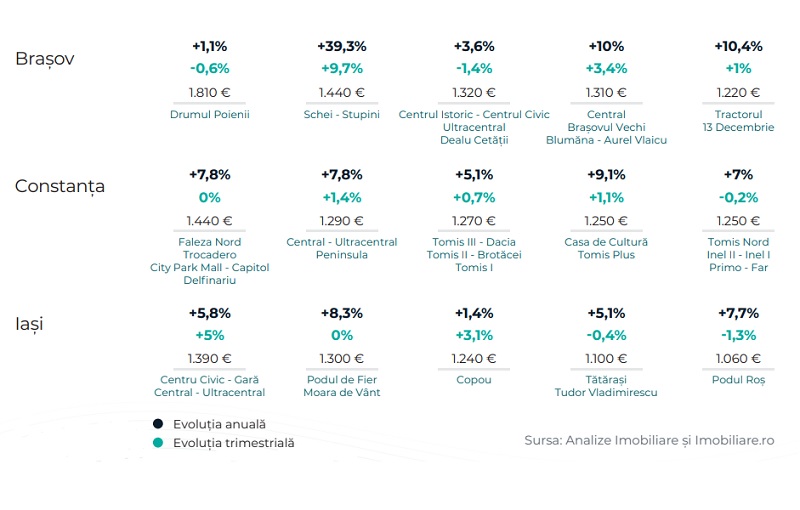
Task: Click the teal Evoluția trimestrială legend dot
Action: (x=158, y=442)
